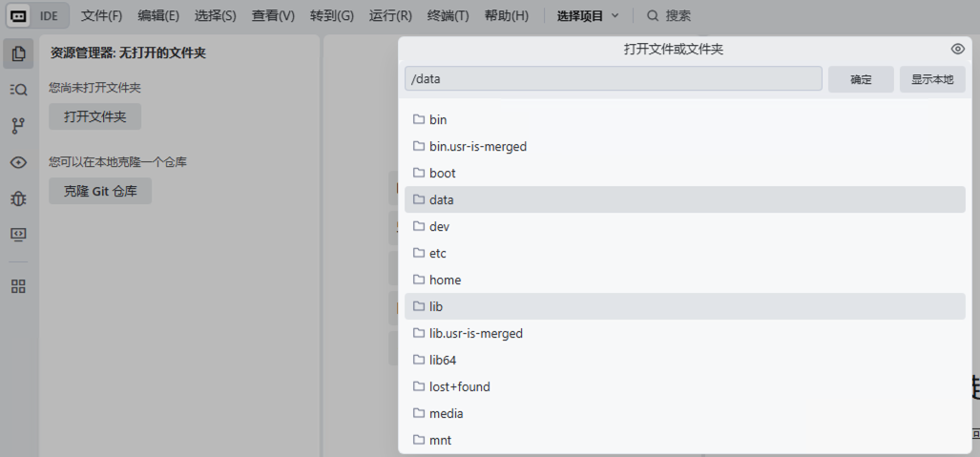This screenshot has height=457, width=980.
Task: Open the eye preview icon in sidebar
Action: coord(18,162)
